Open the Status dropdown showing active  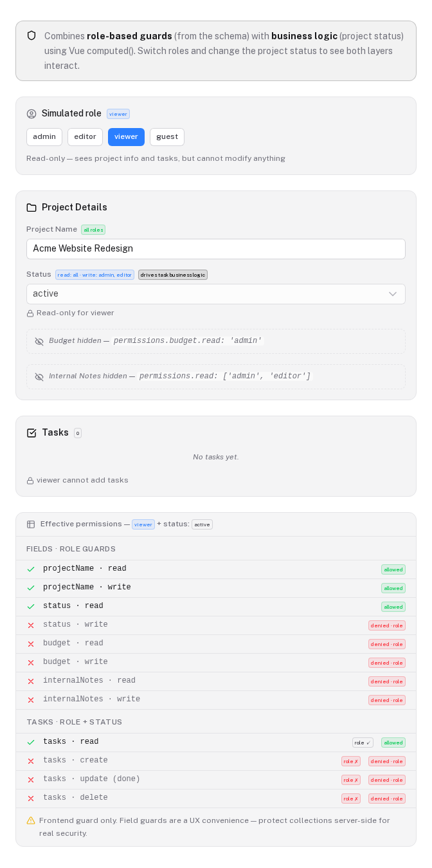coord(216,294)
